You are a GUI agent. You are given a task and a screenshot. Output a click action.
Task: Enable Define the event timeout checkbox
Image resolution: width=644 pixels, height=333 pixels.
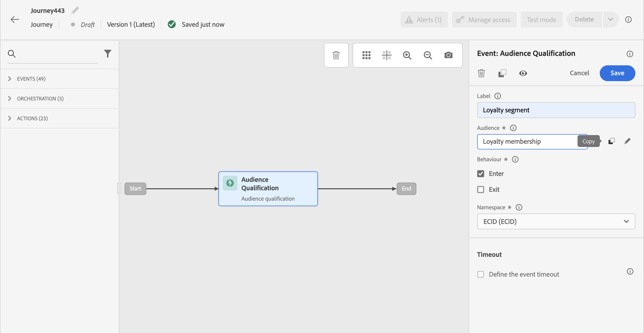[480, 274]
